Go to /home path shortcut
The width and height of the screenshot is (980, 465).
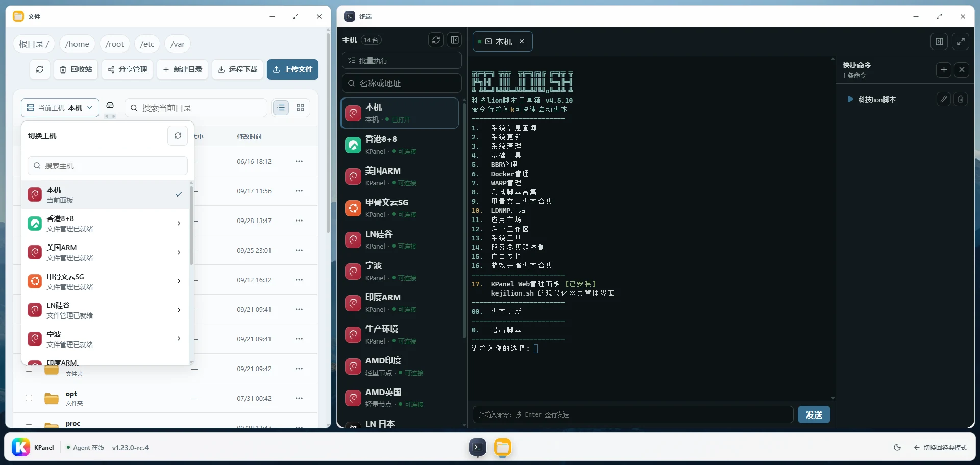click(x=77, y=44)
